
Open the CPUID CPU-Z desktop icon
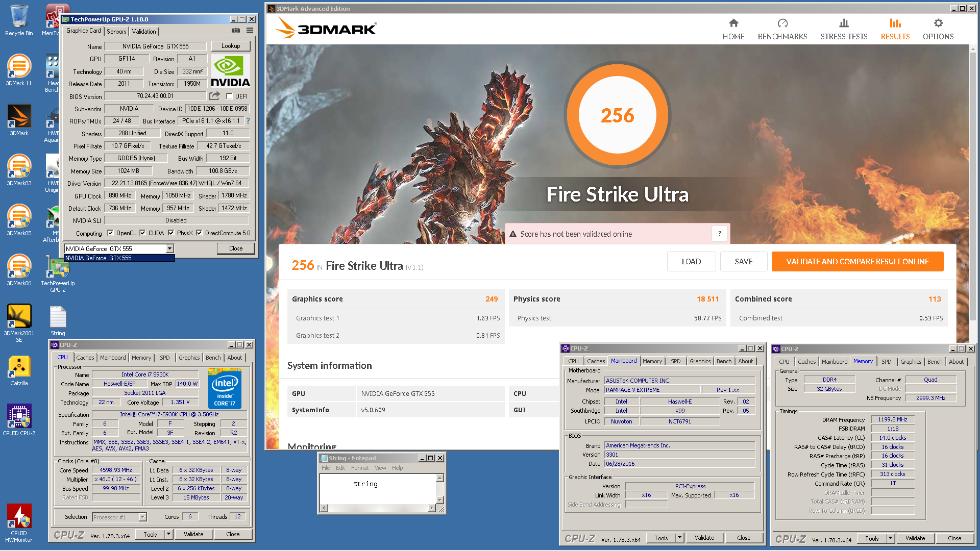coord(19,420)
